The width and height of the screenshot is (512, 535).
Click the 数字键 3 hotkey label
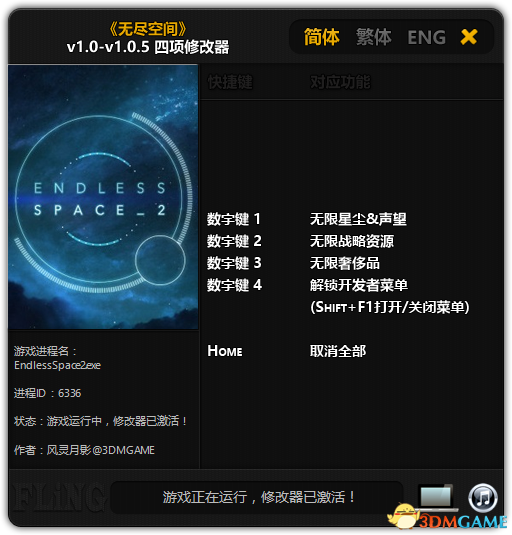coord(234,263)
